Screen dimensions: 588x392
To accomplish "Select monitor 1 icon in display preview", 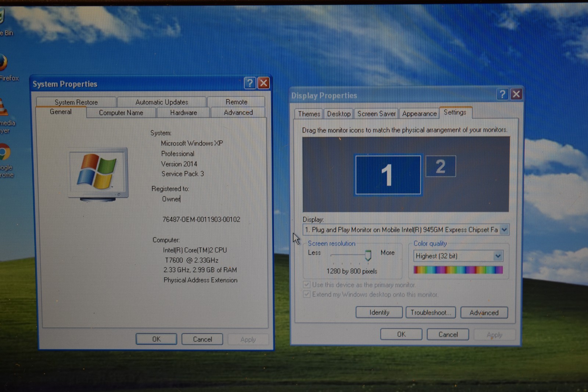I will 388,175.
